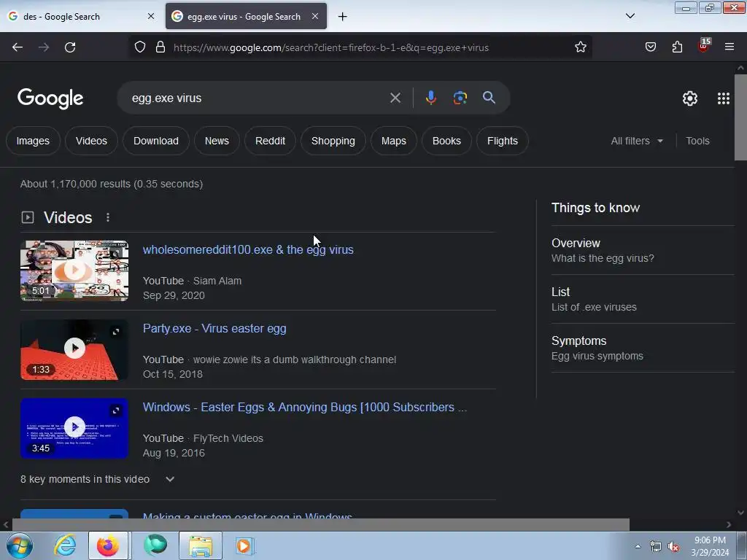Select the Maps filter chip
747x560 pixels.
[x=393, y=141]
